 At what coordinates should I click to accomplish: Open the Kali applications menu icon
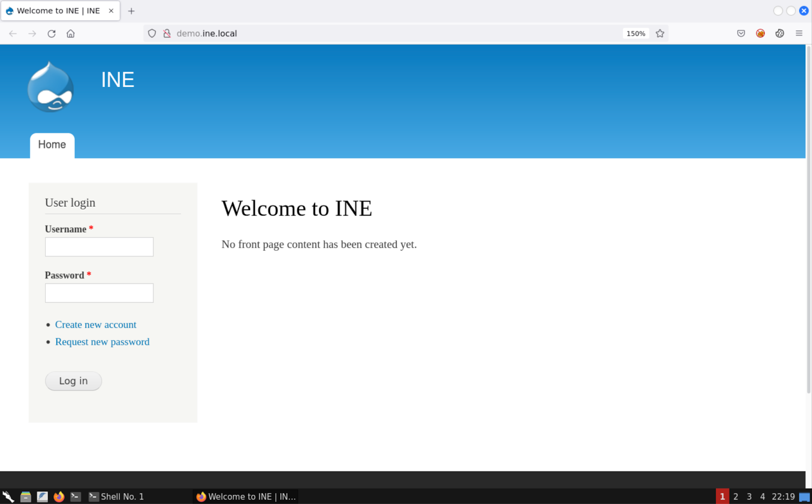[x=8, y=496]
